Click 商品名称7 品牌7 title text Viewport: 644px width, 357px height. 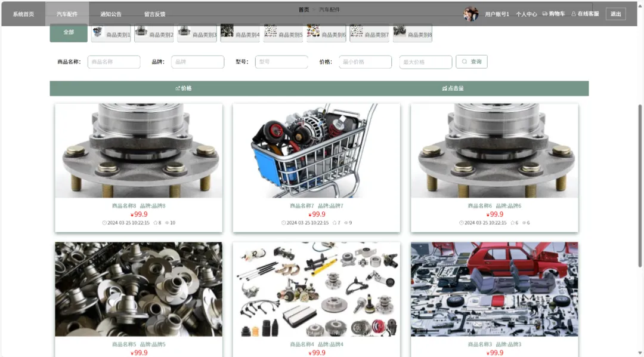tap(316, 205)
